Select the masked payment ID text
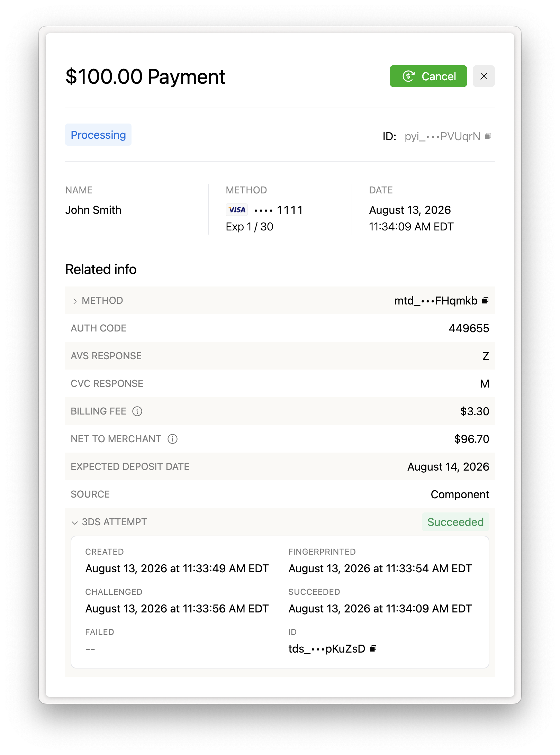The image size is (560, 755). pyautogui.click(x=443, y=136)
